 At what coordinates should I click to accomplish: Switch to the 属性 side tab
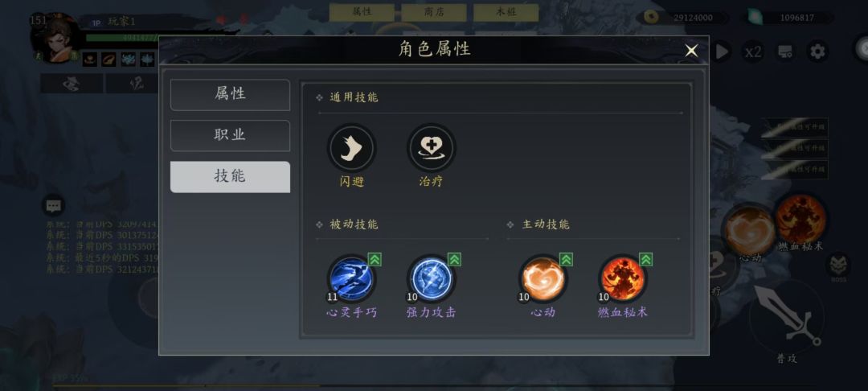[230, 95]
